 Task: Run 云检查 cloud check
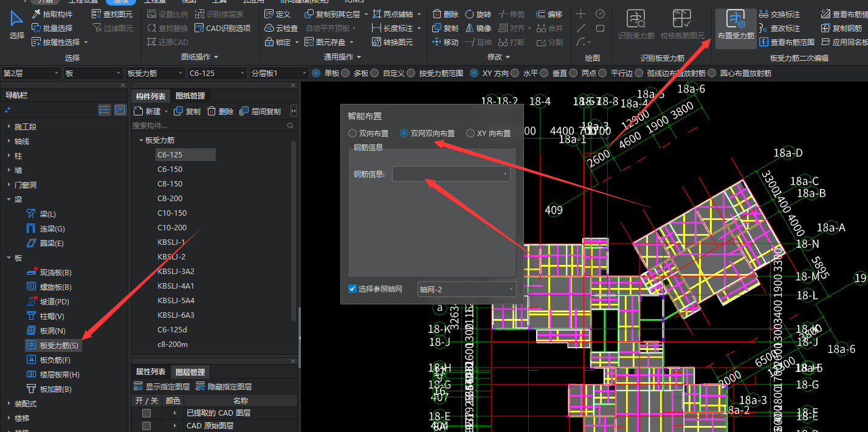281,28
